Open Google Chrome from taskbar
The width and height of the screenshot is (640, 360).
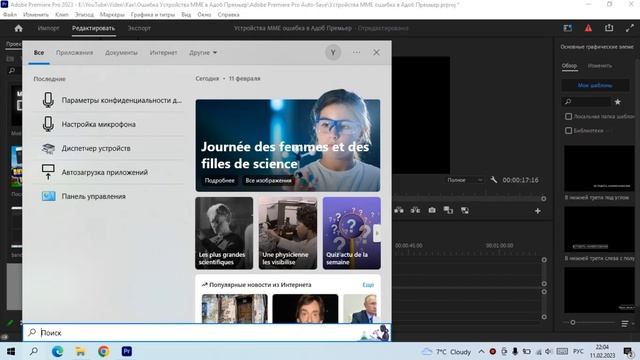click(104, 351)
